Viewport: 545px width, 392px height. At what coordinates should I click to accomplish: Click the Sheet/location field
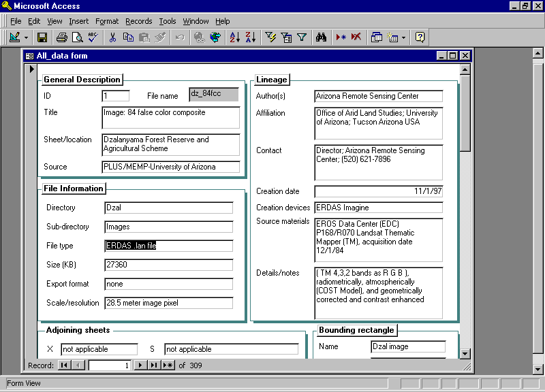171,144
